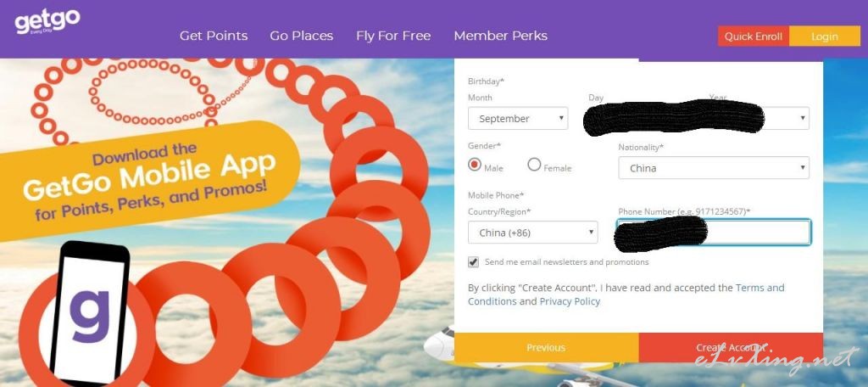This screenshot has height=387, width=868.
Task: Expand the Nationality dropdown showing China
Action: click(x=714, y=168)
